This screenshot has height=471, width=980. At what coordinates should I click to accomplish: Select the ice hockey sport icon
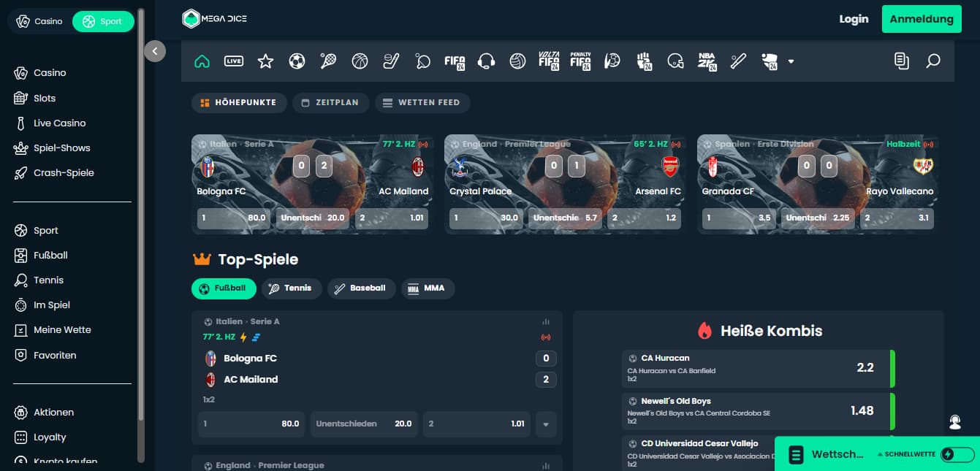click(x=392, y=61)
